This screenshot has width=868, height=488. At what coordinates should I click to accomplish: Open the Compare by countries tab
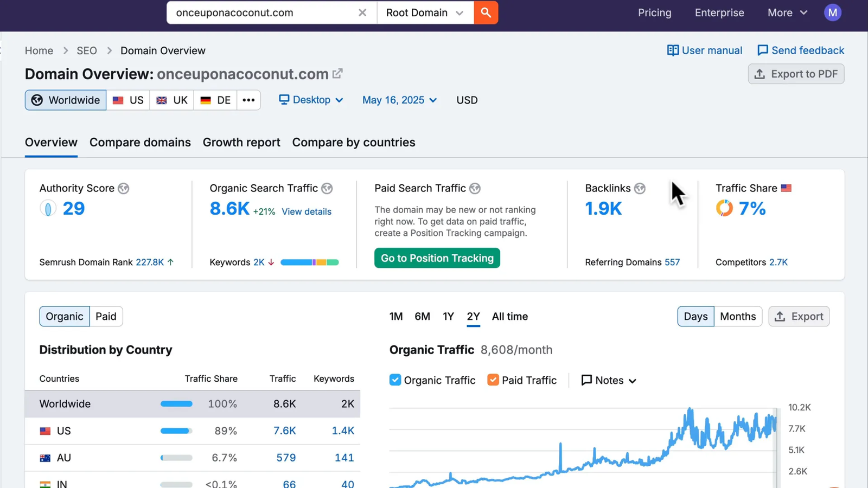click(x=354, y=142)
